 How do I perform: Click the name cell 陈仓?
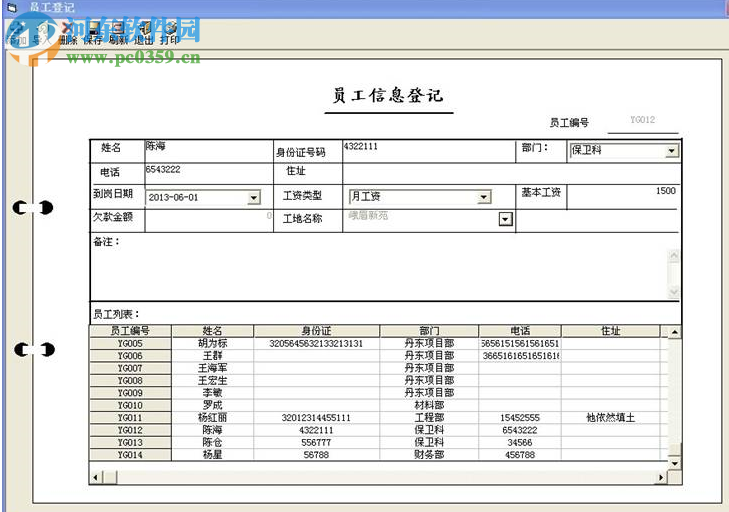click(x=212, y=442)
